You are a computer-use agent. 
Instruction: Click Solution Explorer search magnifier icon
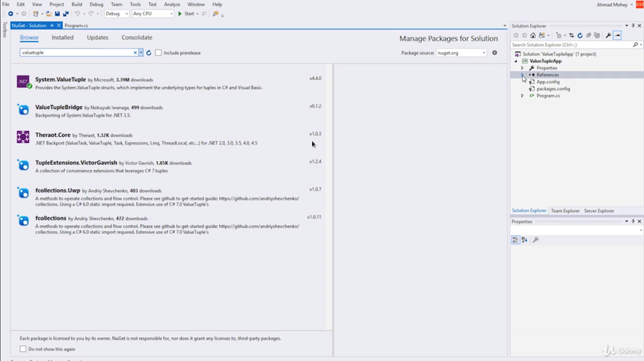(x=636, y=45)
